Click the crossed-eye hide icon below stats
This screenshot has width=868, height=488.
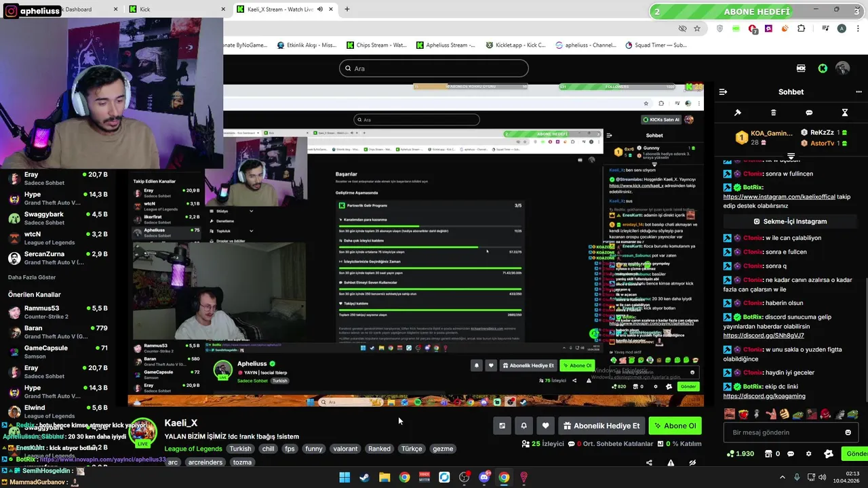click(x=692, y=463)
